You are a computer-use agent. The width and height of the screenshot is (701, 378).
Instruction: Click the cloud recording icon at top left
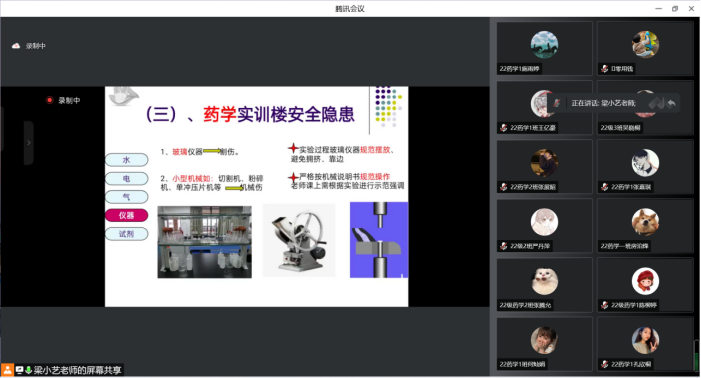16,46
